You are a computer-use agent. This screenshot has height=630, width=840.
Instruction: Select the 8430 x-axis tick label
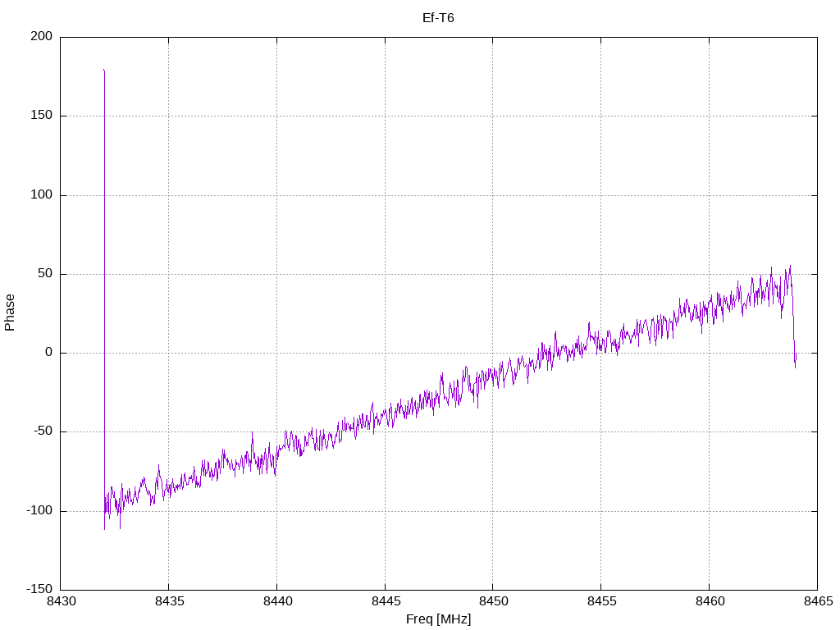coord(61,603)
